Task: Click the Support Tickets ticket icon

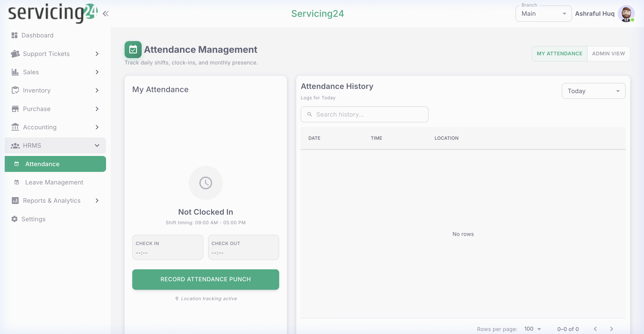Action: coord(15,54)
